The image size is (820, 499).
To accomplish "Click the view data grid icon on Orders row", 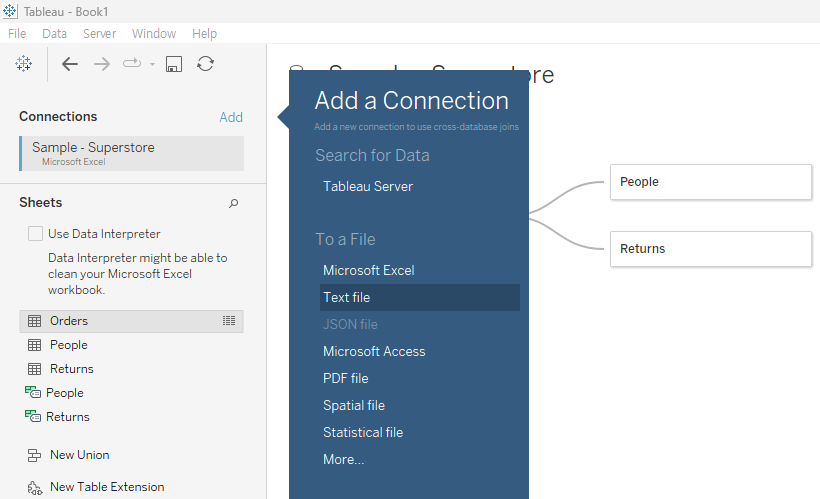I will pos(229,321).
